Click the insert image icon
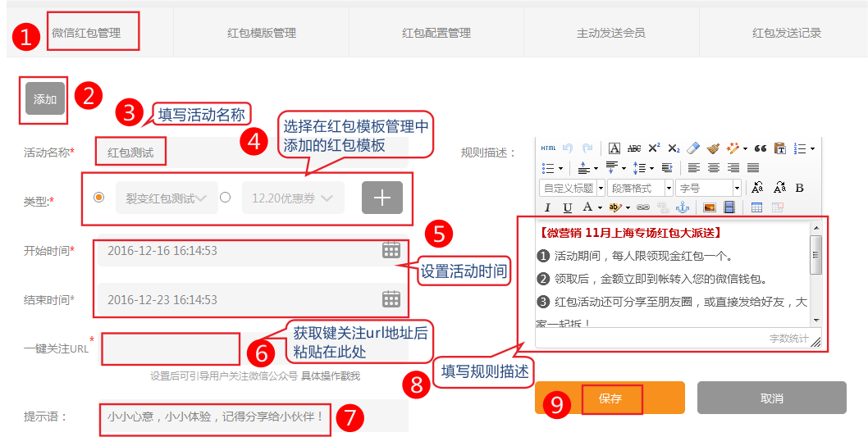The height and width of the screenshot is (437, 868). coord(710,208)
